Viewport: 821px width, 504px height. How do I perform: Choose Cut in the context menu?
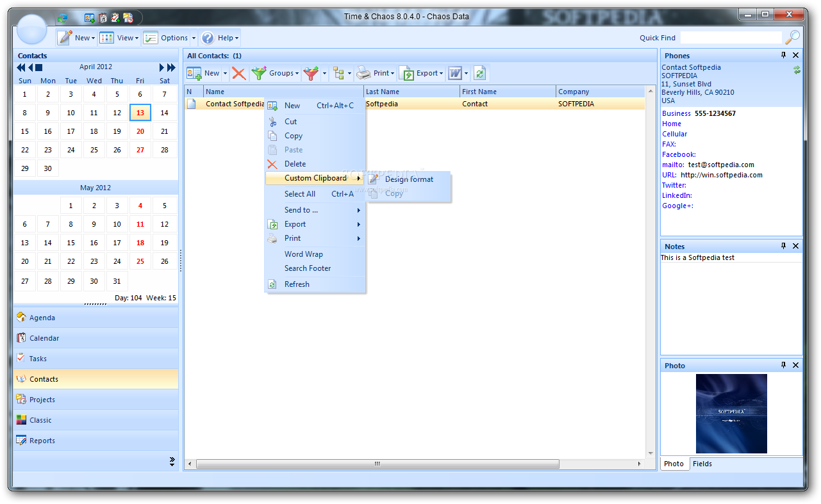(315, 121)
